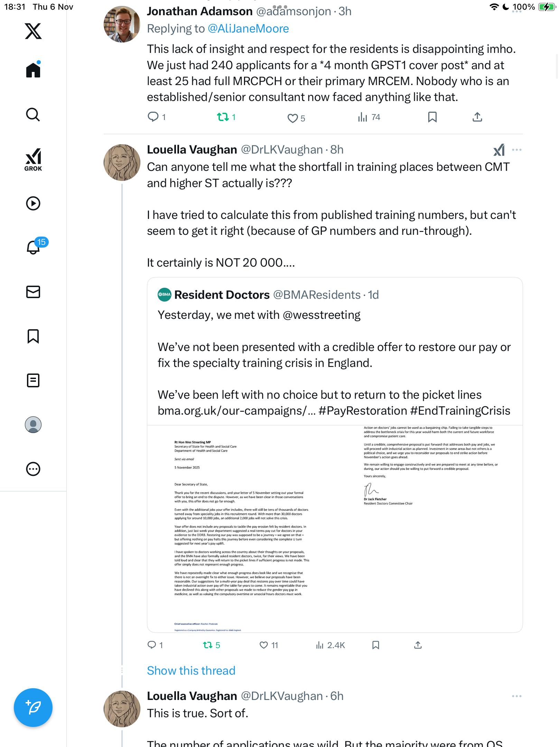Repost Louella Vaughan's tweet with 5 reposts
The image size is (560, 747).
[x=208, y=645]
